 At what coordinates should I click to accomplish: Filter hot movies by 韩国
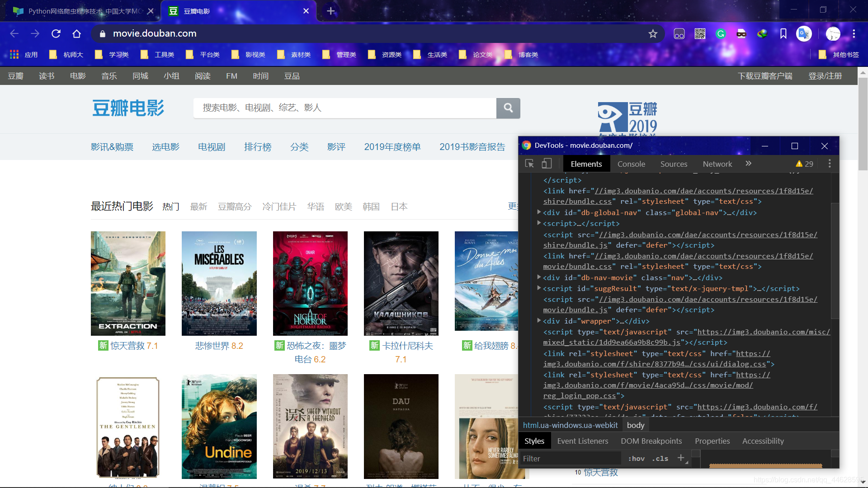pyautogui.click(x=371, y=206)
